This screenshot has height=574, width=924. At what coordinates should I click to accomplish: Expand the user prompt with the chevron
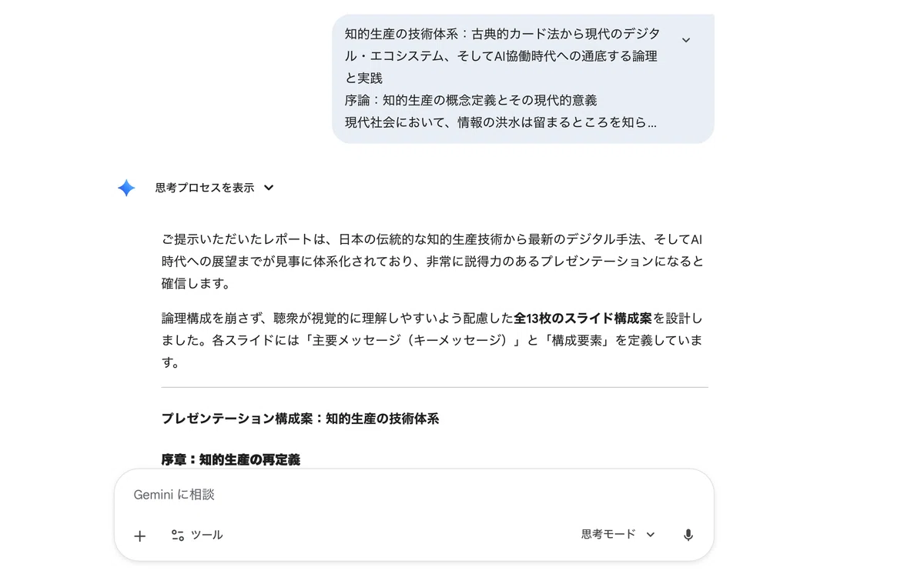pos(686,40)
